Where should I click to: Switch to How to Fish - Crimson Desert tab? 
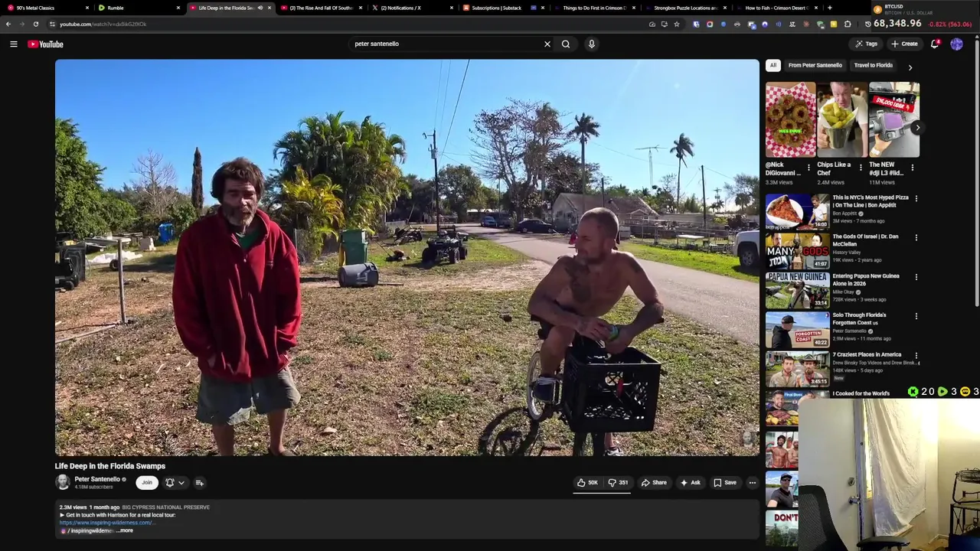776,8
